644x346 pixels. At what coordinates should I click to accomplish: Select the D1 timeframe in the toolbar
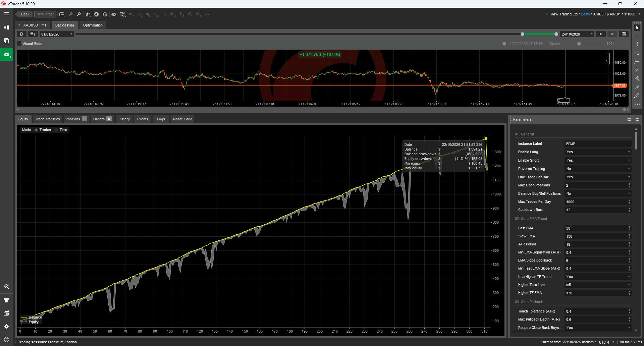(181, 14)
